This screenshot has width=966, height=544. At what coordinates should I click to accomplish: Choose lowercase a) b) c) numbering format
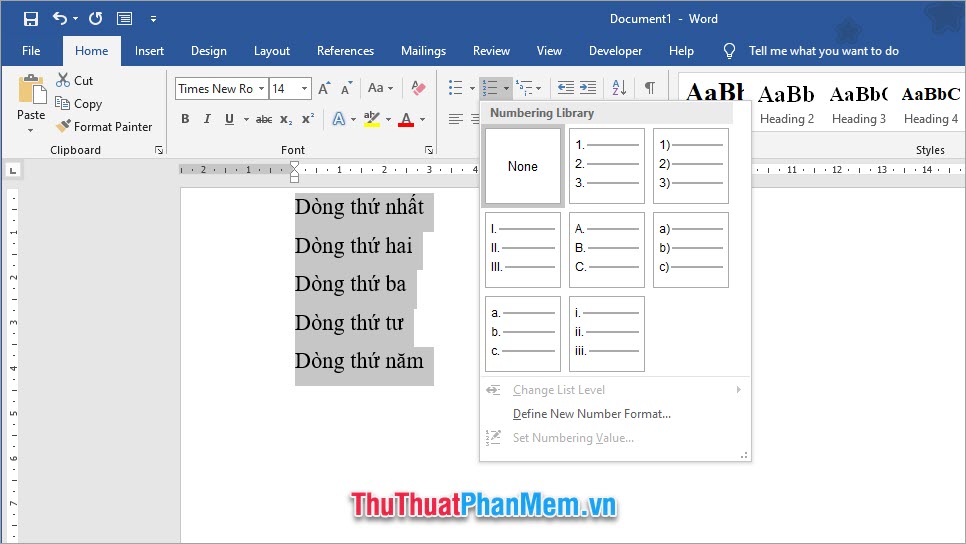click(x=691, y=250)
